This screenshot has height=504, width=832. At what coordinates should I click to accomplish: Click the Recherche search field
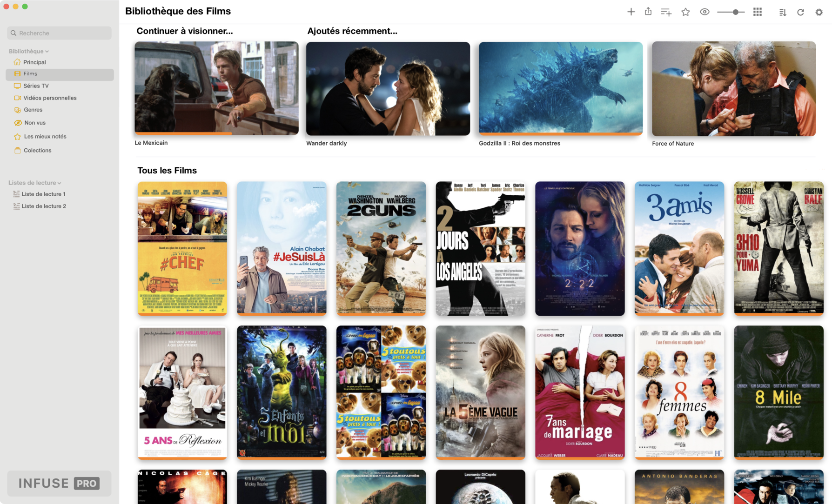59,33
